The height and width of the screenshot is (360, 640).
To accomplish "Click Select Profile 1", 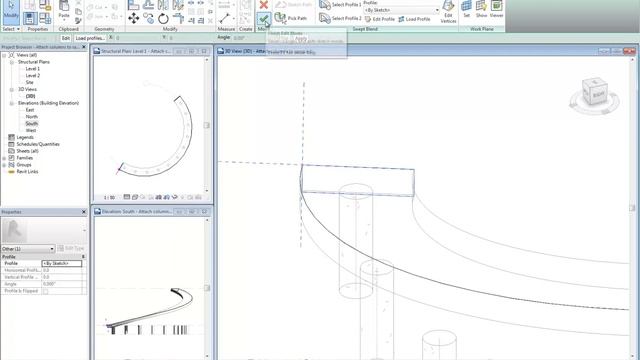I will [340, 5].
